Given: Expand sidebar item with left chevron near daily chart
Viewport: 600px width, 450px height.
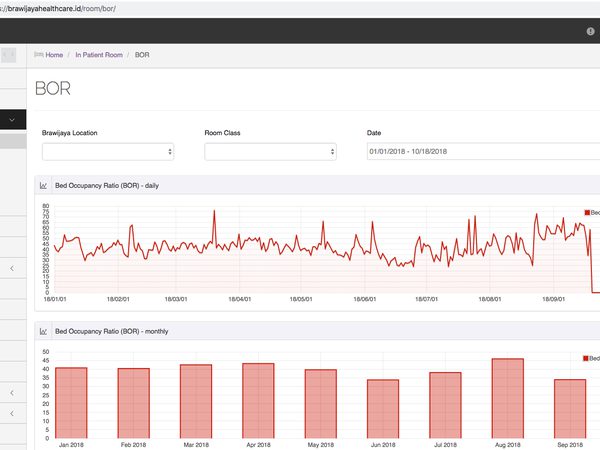Looking at the screenshot, I should point(12,268).
